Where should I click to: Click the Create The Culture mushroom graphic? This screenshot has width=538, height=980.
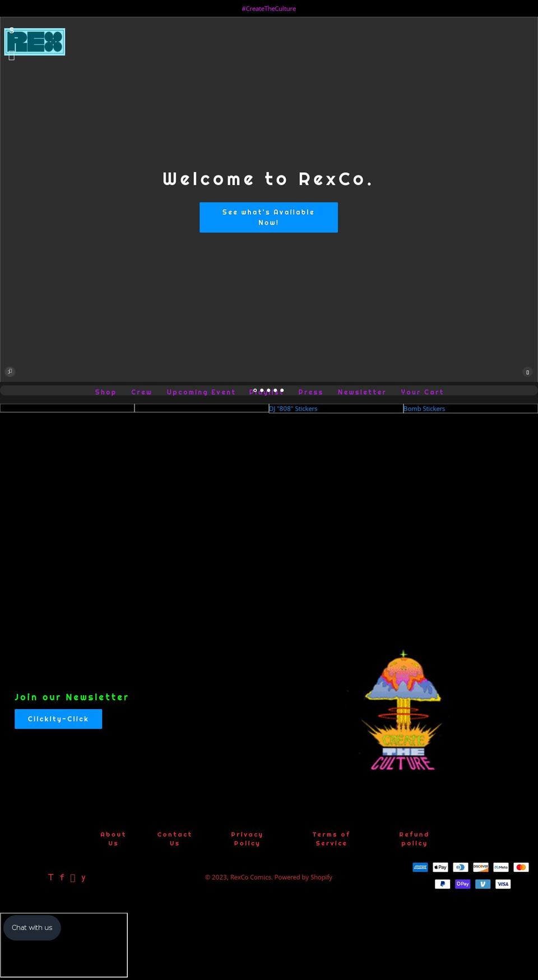[x=403, y=710]
